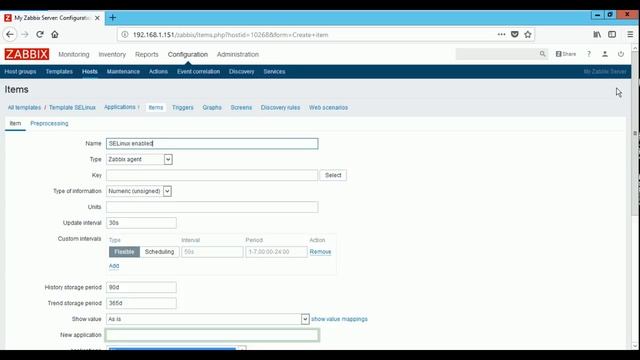Switch to Item tab

tap(15, 123)
